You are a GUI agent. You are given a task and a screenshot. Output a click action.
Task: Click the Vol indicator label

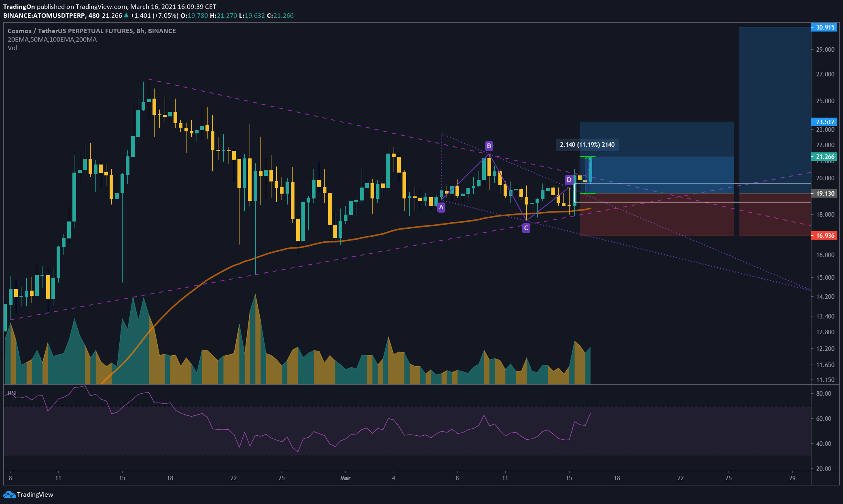[13, 48]
